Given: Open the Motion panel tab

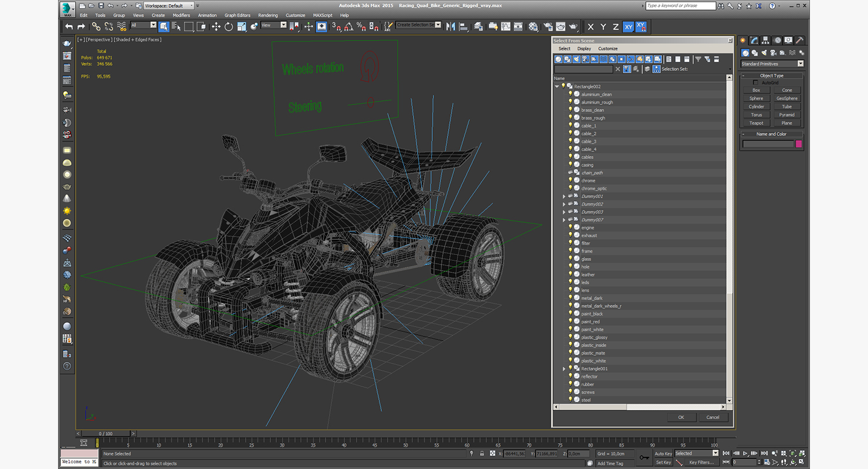Looking at the screenshot, I should pyautogui.click(x=777, y=40).
